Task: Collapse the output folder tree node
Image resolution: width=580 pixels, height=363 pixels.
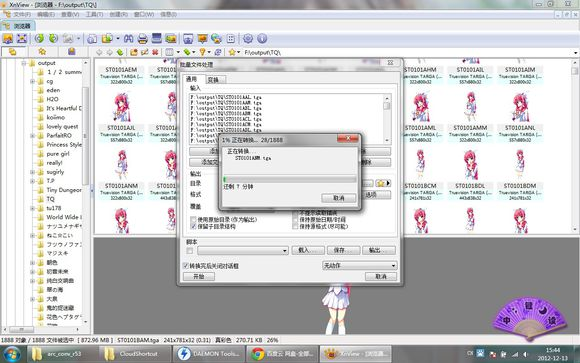Action: (x=23, y=63)
